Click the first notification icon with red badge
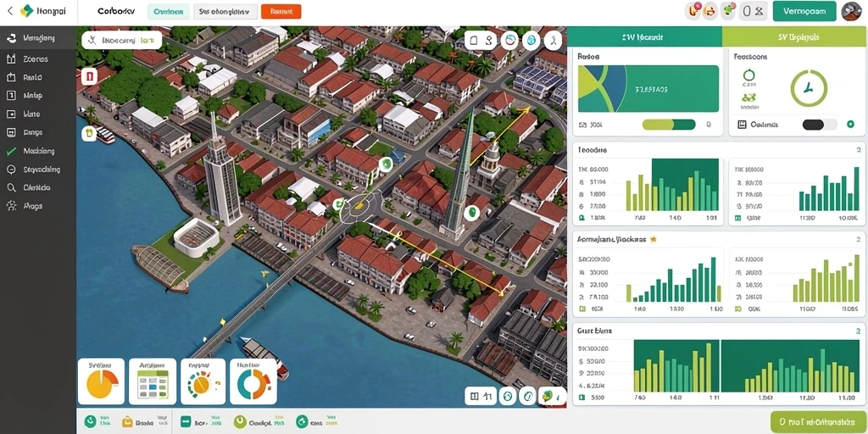The height and width of the screenshot is (434, 868). pos(693,10)
